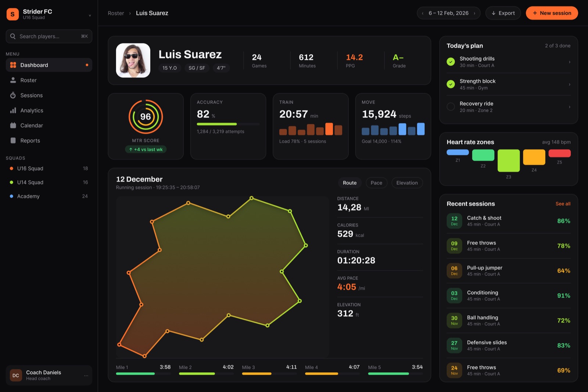This screenshot has height=392, width=588.
Task: Switch to the Elevation tab
Action: pos(407,183)
